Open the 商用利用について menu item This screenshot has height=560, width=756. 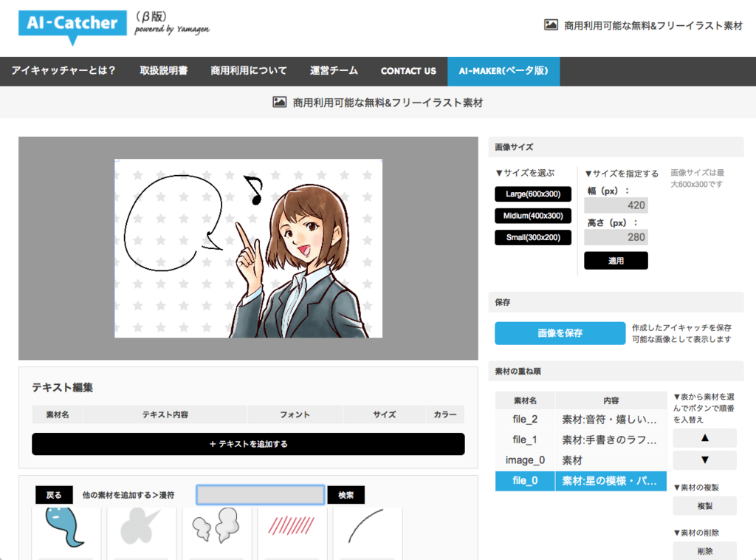point(249,71)
